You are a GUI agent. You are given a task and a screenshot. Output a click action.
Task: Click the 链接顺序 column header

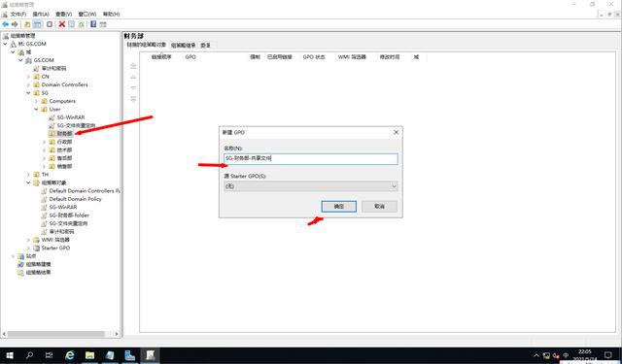pos(161,57)
